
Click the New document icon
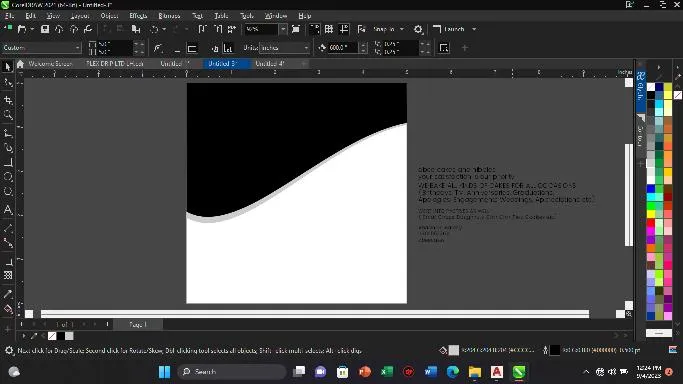(8, 29)
